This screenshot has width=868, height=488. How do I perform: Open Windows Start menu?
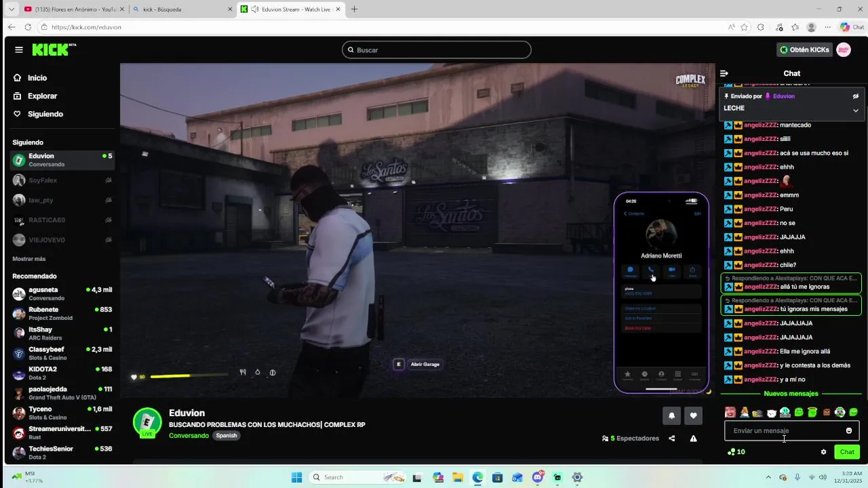click(x=296, y=477)
